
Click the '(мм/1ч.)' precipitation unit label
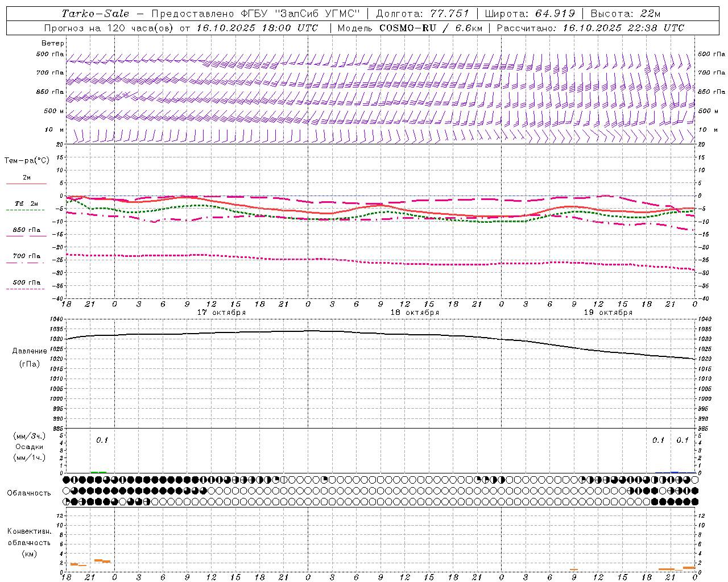(x=30, y=458)
